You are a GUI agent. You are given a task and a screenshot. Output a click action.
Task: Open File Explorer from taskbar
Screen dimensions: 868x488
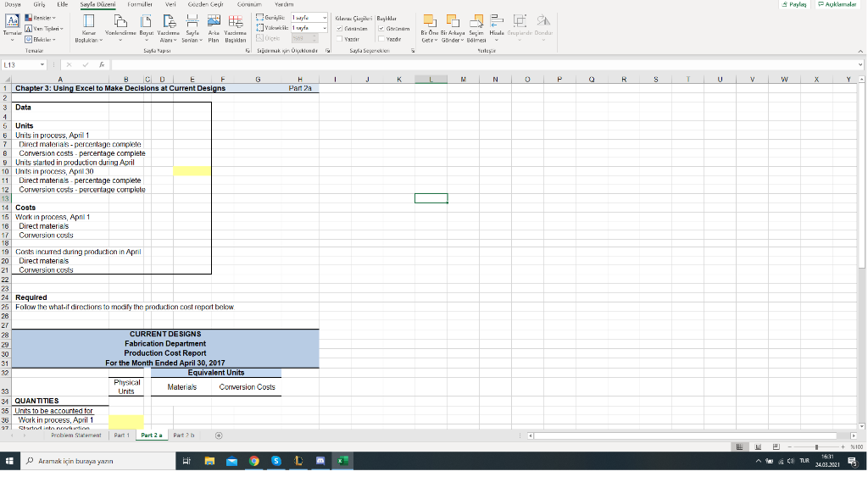coord(209,461)
